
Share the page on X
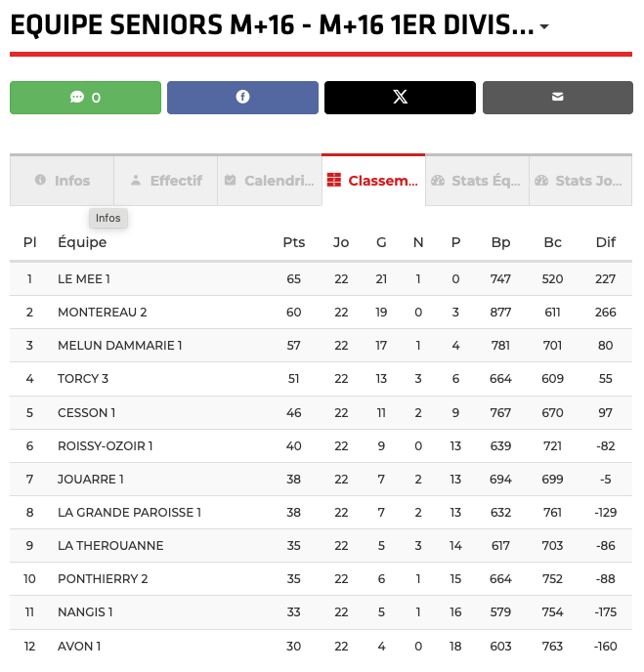pos(400,98)
